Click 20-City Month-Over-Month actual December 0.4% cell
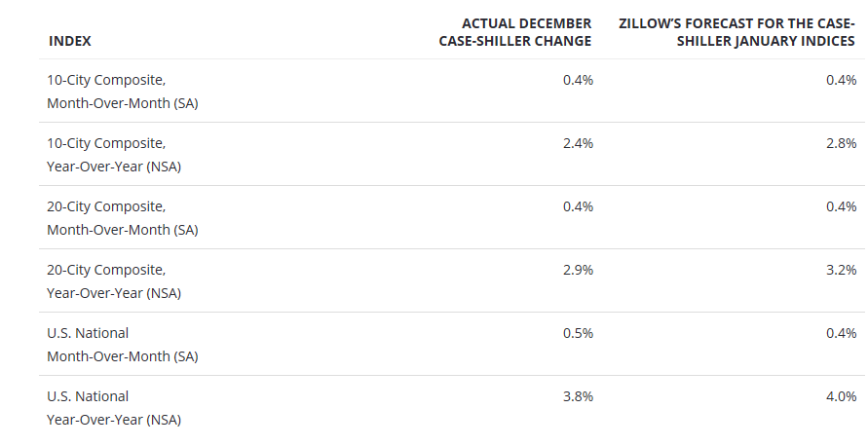 578,206
